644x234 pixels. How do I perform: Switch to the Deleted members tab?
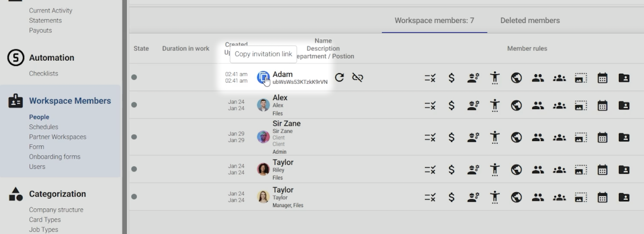530,20
